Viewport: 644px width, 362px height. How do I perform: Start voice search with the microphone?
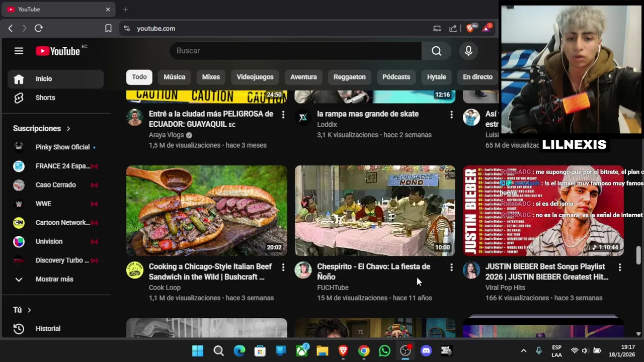[x=468, y=51]
